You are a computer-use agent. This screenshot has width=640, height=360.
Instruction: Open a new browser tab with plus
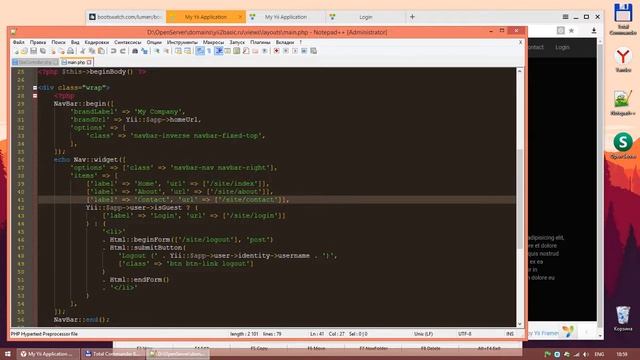pyautogui.click(x=412, y=17)
